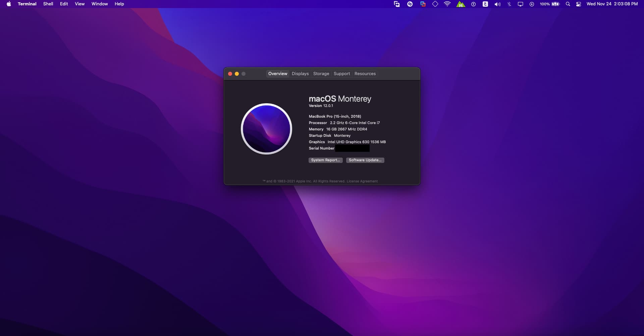The height and width of the screenshot is (336, 644).
Task: Click the Now Playing play icon
Action: [532, 4]
